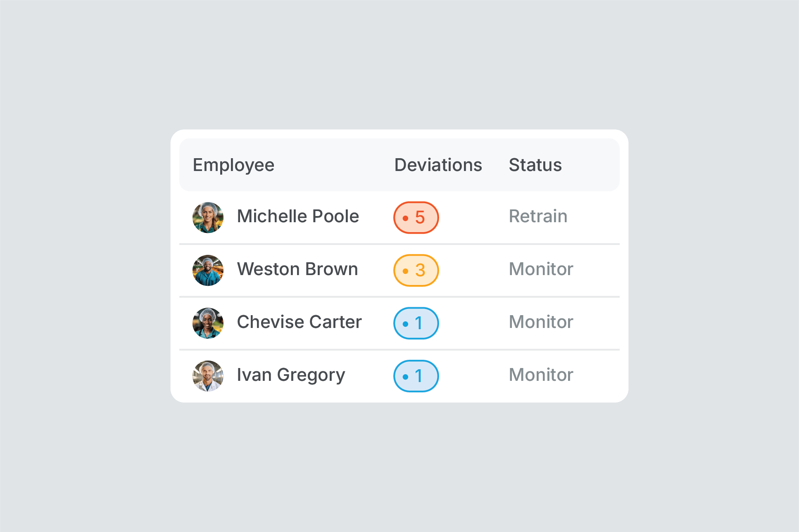Click the Status column header

[535, 165]
